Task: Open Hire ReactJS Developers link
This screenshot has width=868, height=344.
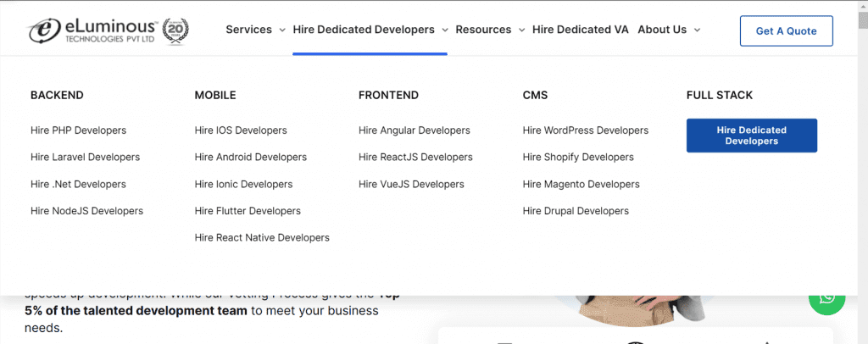Action: [415, 158]
